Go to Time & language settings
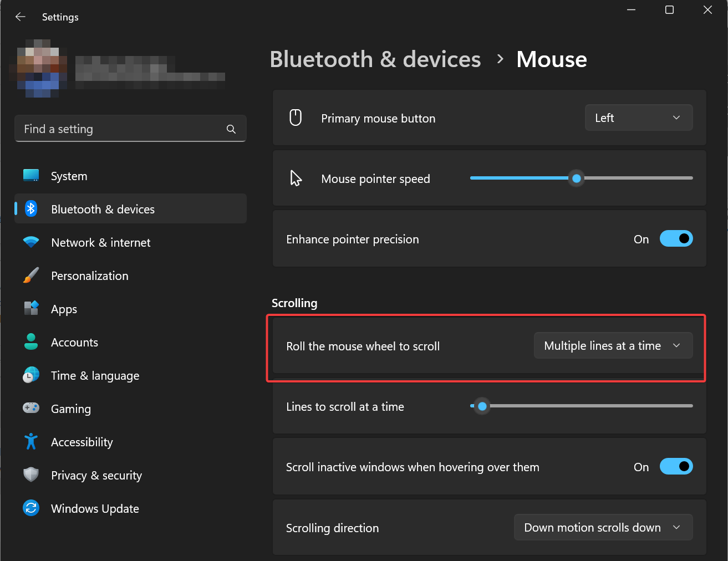 click(95, 376)
